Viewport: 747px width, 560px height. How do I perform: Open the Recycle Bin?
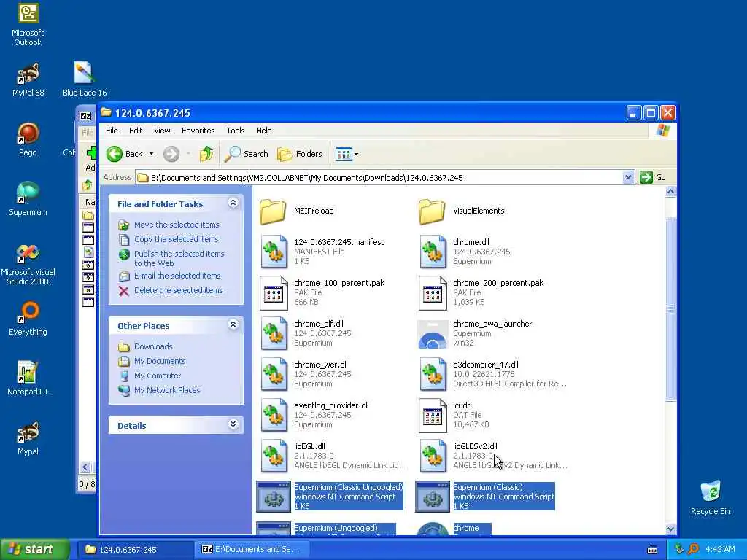[711, 498]
